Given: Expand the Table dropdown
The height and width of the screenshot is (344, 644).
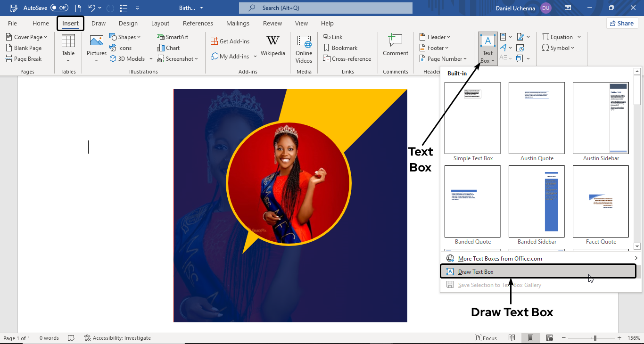Looking at the screenshot, I should pos(68,60).
